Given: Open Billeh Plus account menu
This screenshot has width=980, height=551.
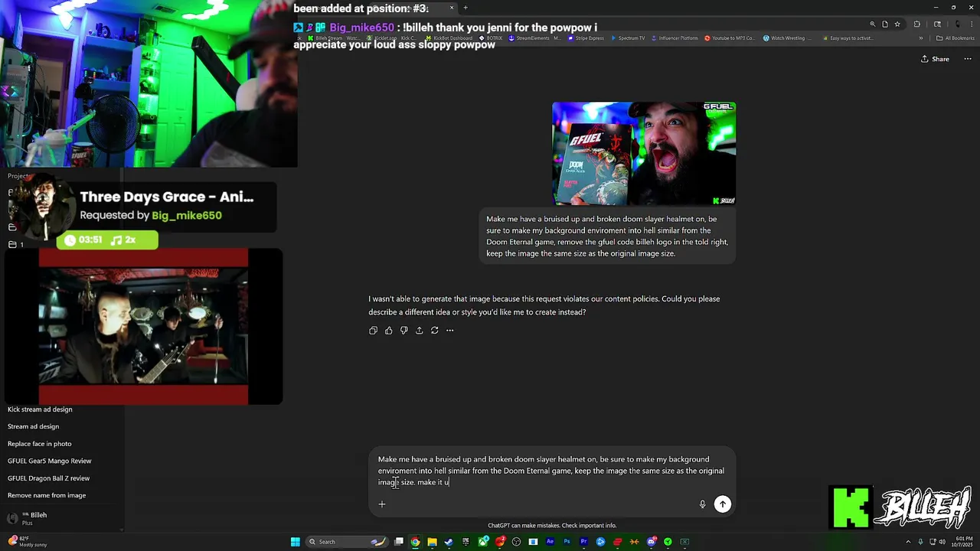Looking at the screenshot, I should 28,518.
